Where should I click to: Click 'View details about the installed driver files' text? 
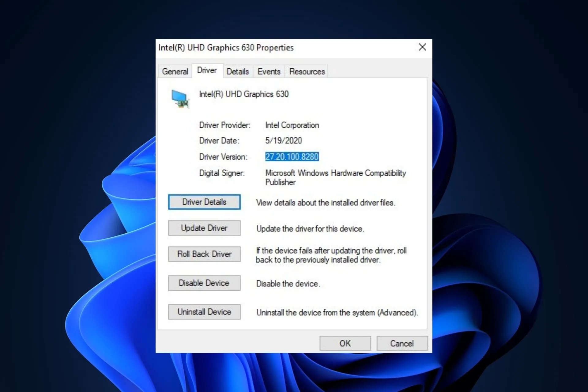tap(326, 203)
